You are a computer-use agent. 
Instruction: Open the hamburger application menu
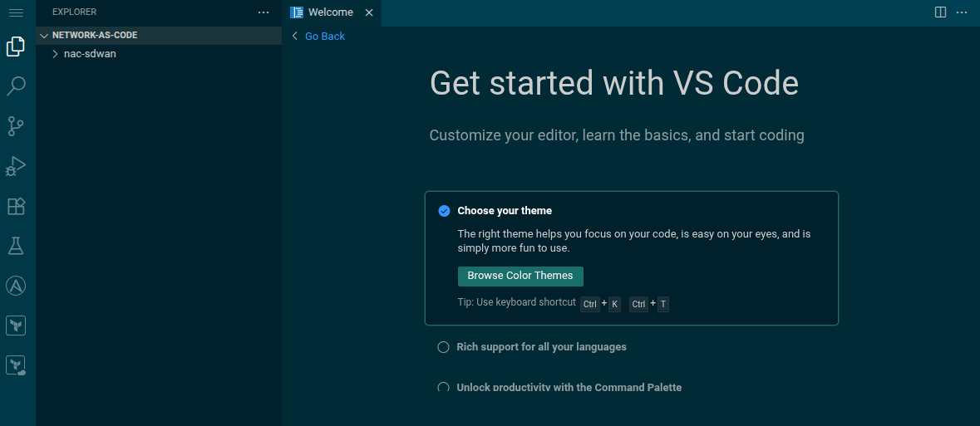(x=17, y=12)
